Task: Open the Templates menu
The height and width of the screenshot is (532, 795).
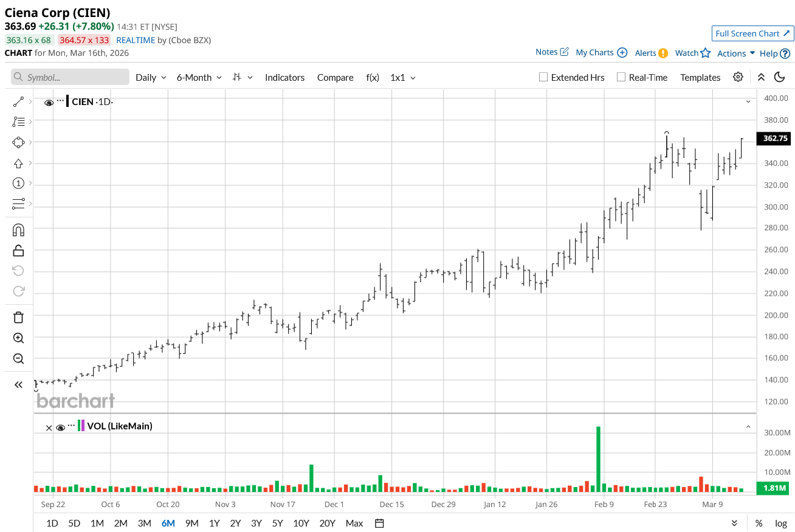Action: click(700, 77)
